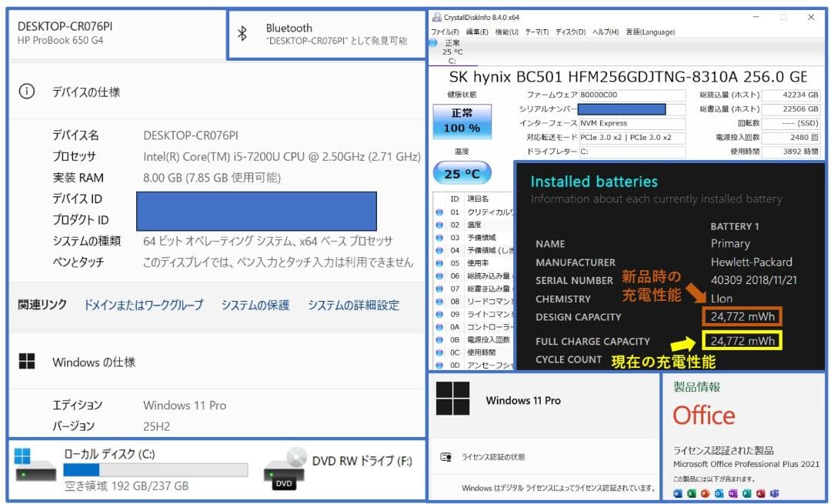Open the システムの保護 link
Viewport: 831px width, 504px height.
pos(255,305)
